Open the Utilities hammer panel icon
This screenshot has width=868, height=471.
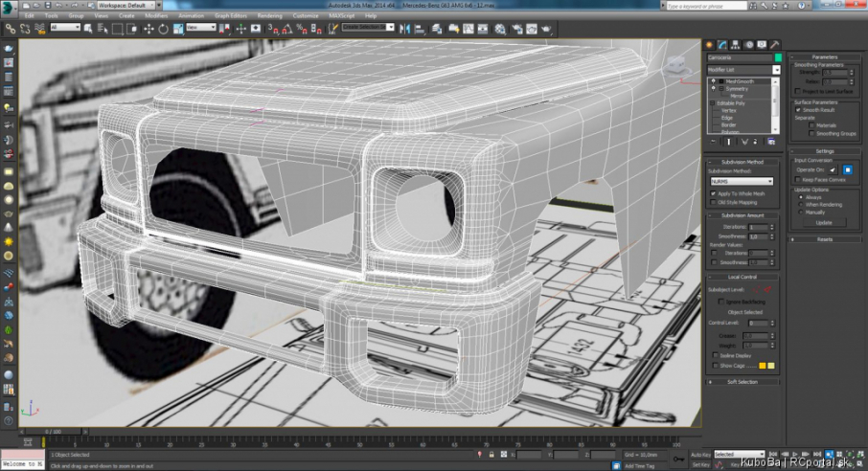point(775,45)
